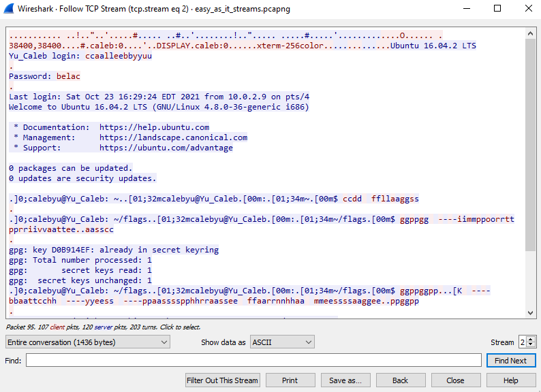Image resolution: width=541 pixels, height=392 pixels.
Task: Click Filter Out This Stream button
Action: click(x=223, y=380)
